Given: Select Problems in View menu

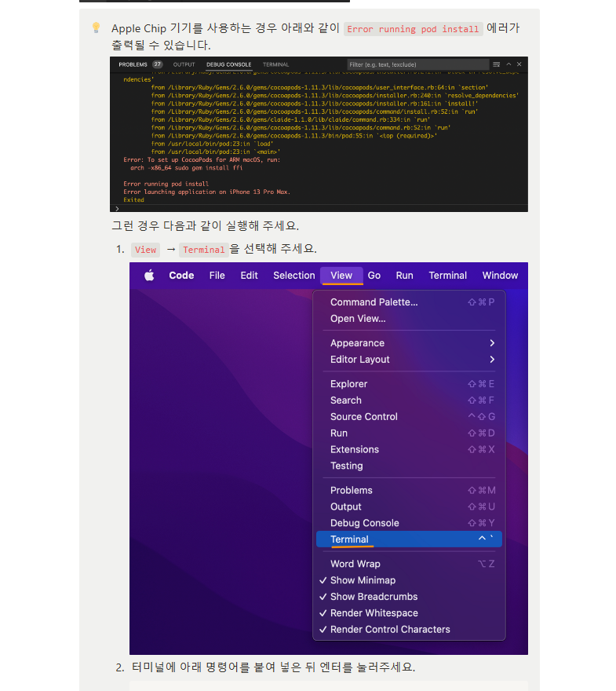Looking at the screenshot, I should click(409, 491).
